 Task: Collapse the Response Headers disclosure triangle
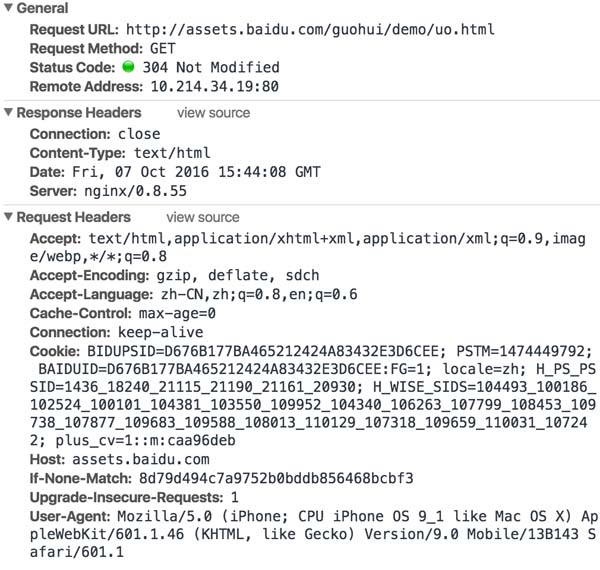9,113
